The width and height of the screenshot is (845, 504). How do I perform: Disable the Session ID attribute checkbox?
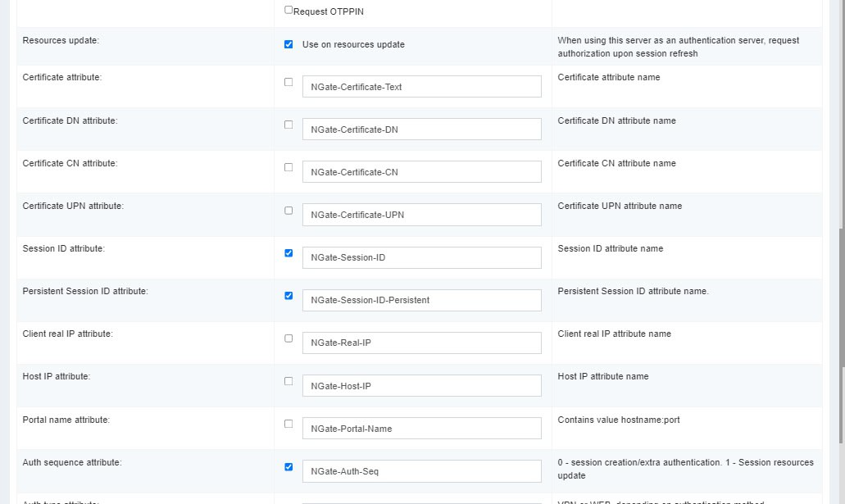(x=288, y=253)
